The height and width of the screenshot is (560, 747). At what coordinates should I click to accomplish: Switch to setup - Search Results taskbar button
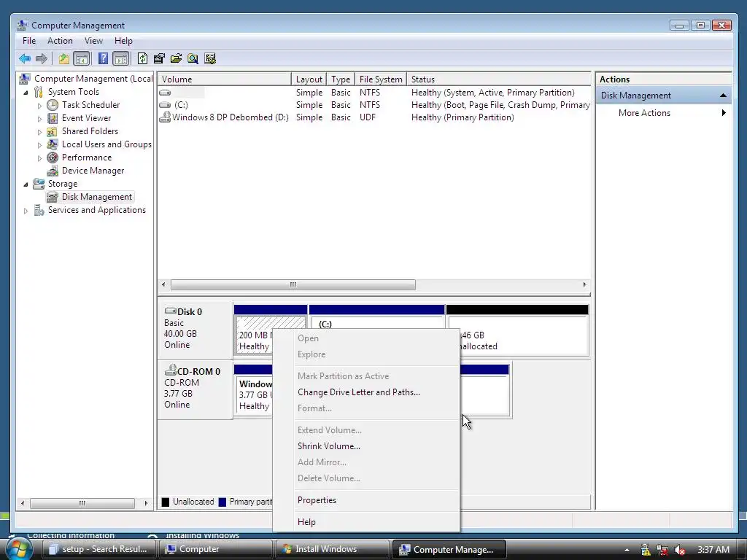tap(99, 549)
